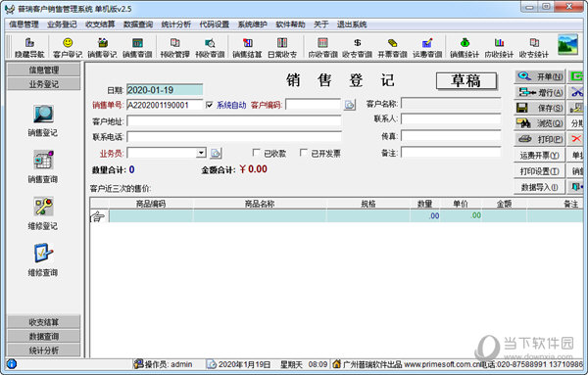Click salesperson lookup icon beside 业务员

pos(216,153)
